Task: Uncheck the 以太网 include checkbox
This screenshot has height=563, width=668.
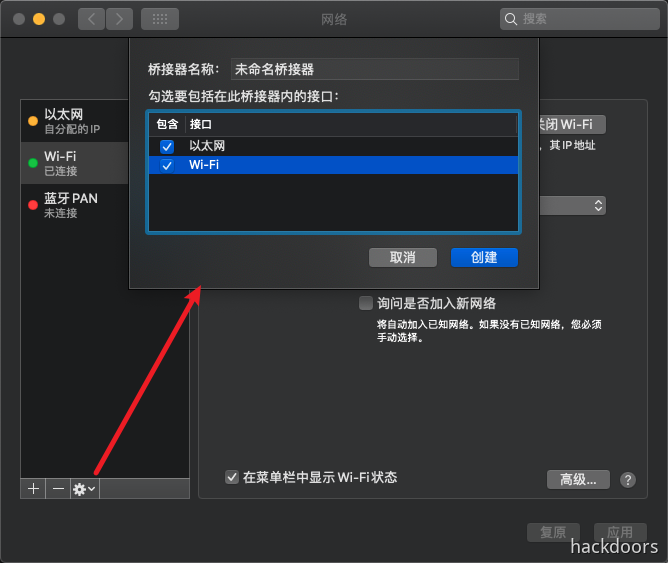Action: pos(167,146)
